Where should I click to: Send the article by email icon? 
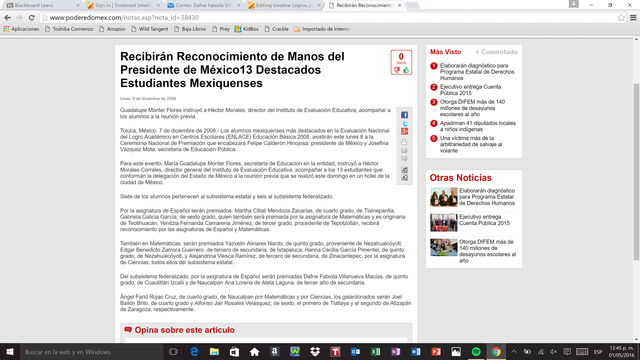click(x=404, y=151)
